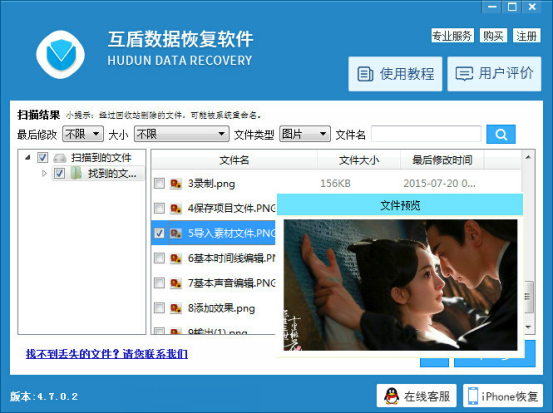This screenshot has height=413, width=553.
Task: Uncheck the 5导入素材文件.PNG checkbox
Action: pyautogui.click(x=159, y=233)
